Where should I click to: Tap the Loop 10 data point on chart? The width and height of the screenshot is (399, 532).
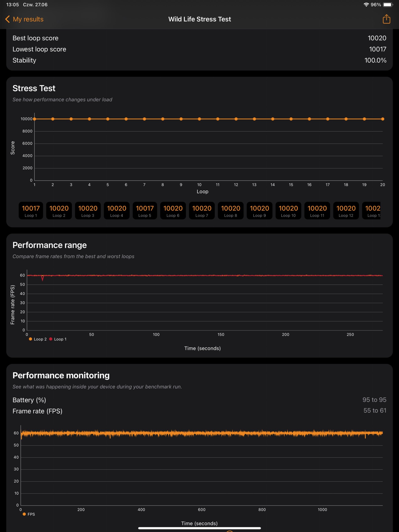(x=199, y=119)
